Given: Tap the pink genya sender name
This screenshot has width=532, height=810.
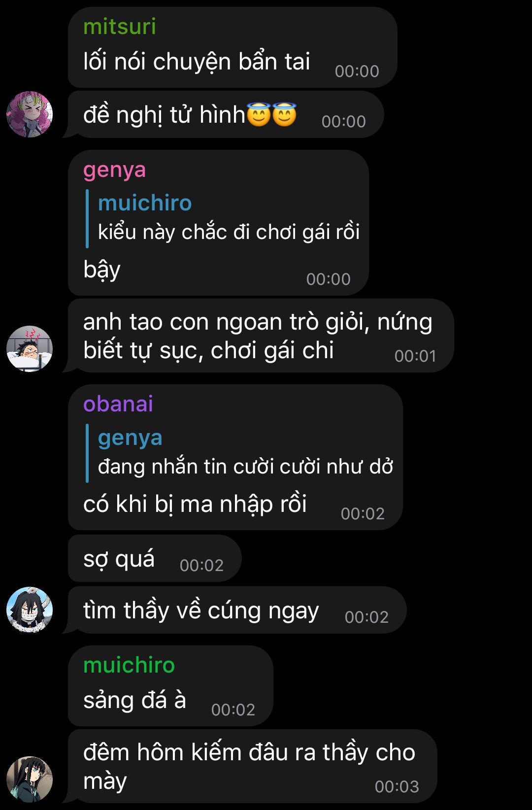Looking at the screenshot, I should 114,170.
